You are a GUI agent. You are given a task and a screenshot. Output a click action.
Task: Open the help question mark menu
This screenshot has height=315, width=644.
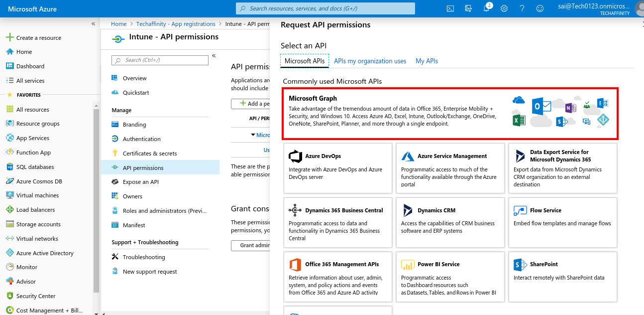tap(522, 8)
